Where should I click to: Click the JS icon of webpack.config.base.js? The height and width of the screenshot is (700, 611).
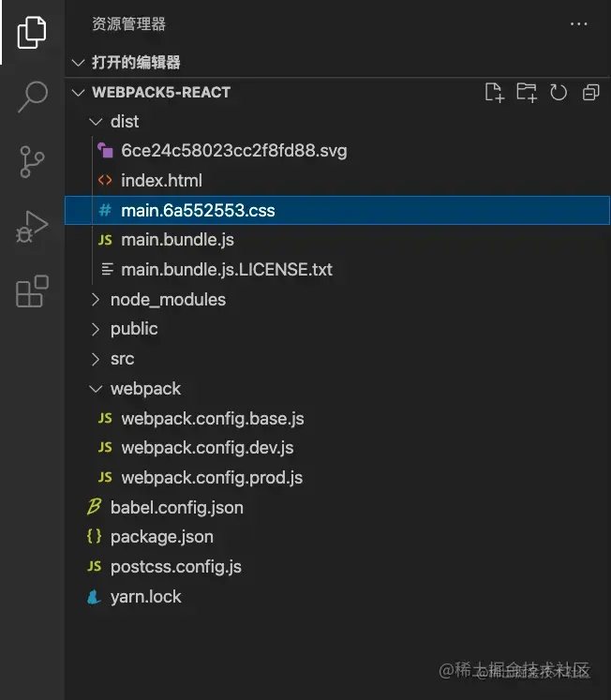105,418
